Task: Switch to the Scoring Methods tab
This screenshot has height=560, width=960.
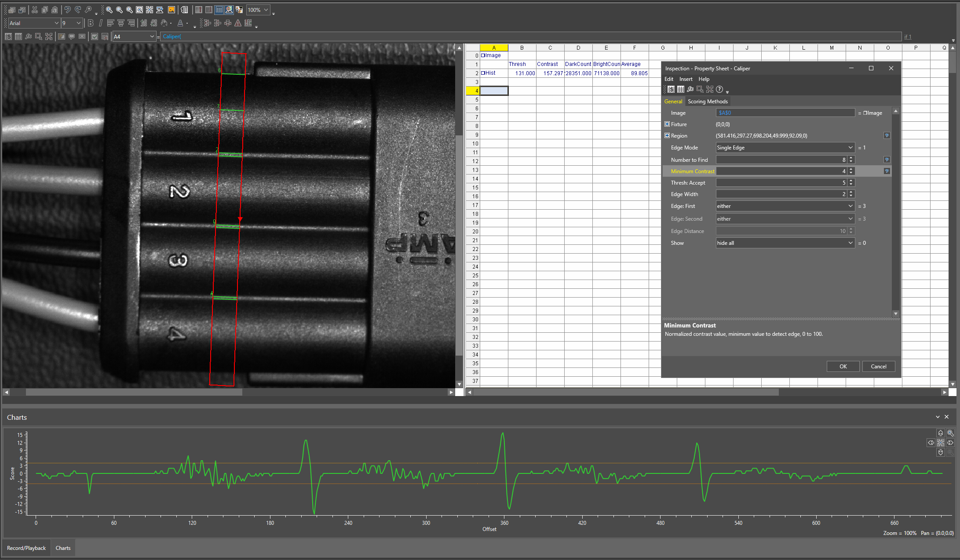Action: click(x=708, y=102)
